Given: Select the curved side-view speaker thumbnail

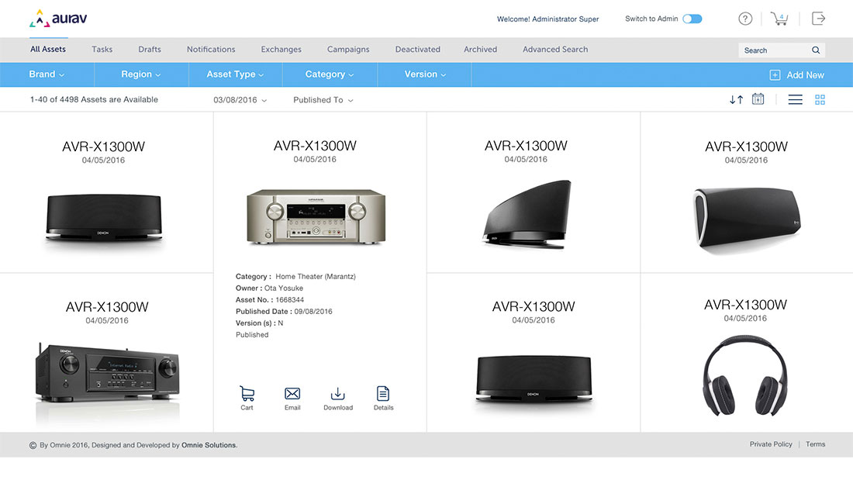Looking at the screenshot, I should [527, 214].
